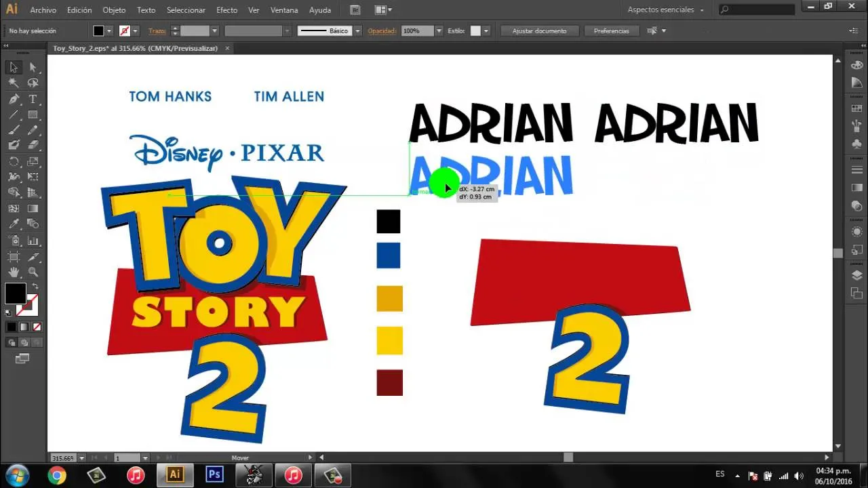The height and width of the screenshot is (488, 868).
Task: Close the Toy_Story_2.eps document tab
Action: pyautogui.click(x=227, y=48)
